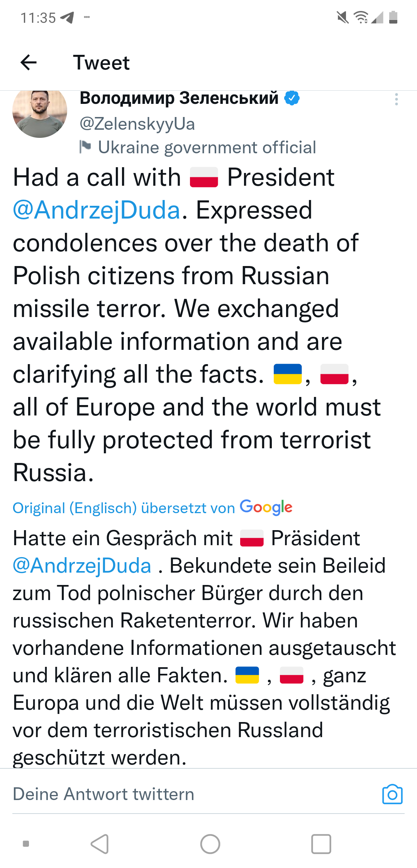Open Zelenskyy's profile picture
This screenshot has height=868, width=417.
40,112
